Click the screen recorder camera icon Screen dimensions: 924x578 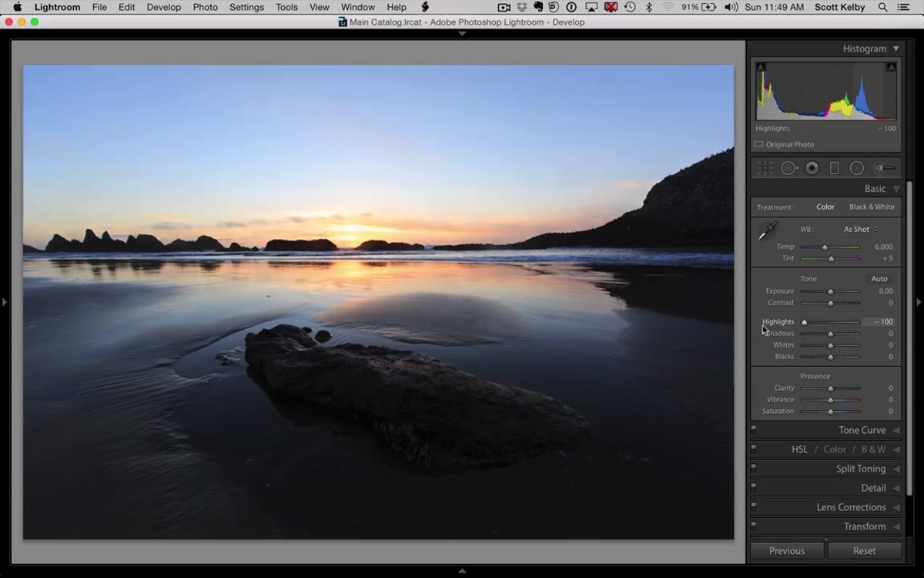(x=504, y=7)
